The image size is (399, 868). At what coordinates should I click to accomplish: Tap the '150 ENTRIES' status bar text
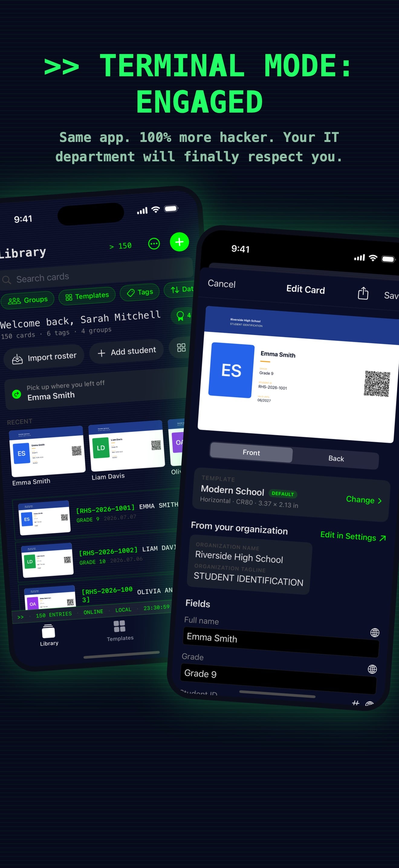pyautogui.click(x=54, y=615)
